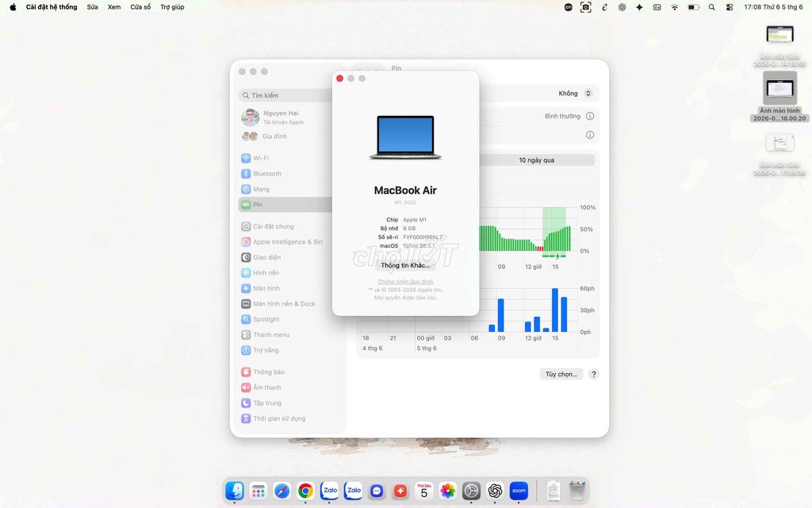Click Thông tin Khác... button
The image size is (812, 508).
(405, 265)
